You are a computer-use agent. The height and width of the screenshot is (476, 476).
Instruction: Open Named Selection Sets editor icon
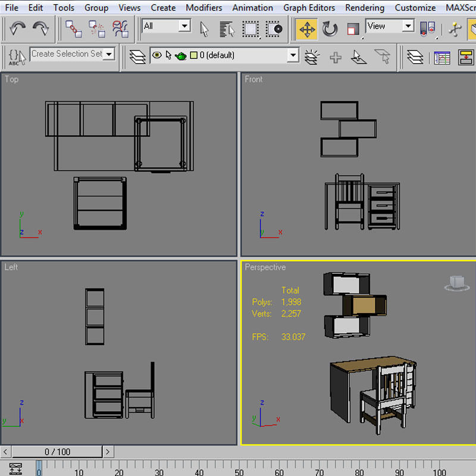[17, 57]
